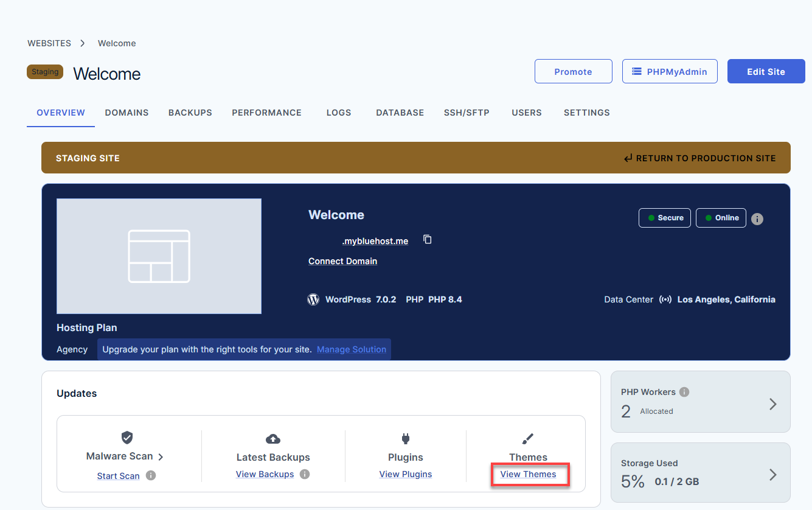Switch to the Domains tab
This screenshot has height=510, width=812.
(x=127, y=113)
